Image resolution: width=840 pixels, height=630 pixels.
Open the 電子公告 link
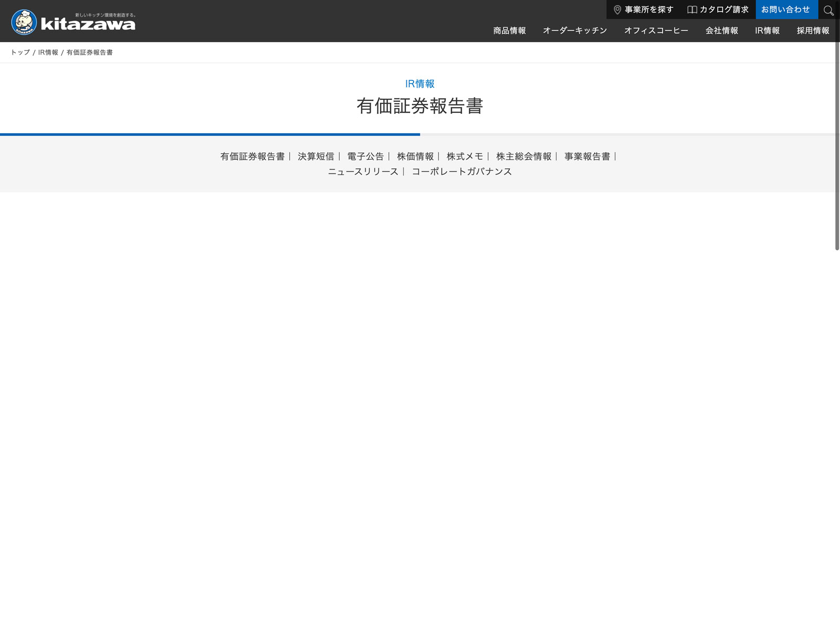[365, 156]
